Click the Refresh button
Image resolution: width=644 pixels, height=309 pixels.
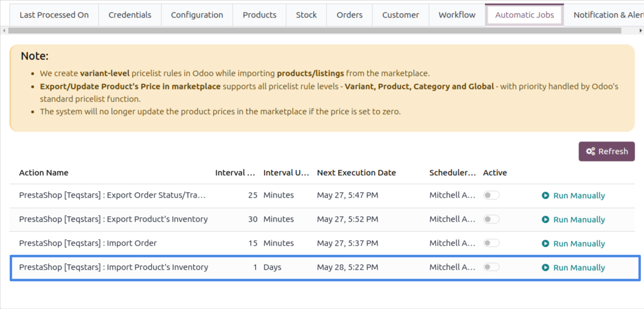point(606,151)
